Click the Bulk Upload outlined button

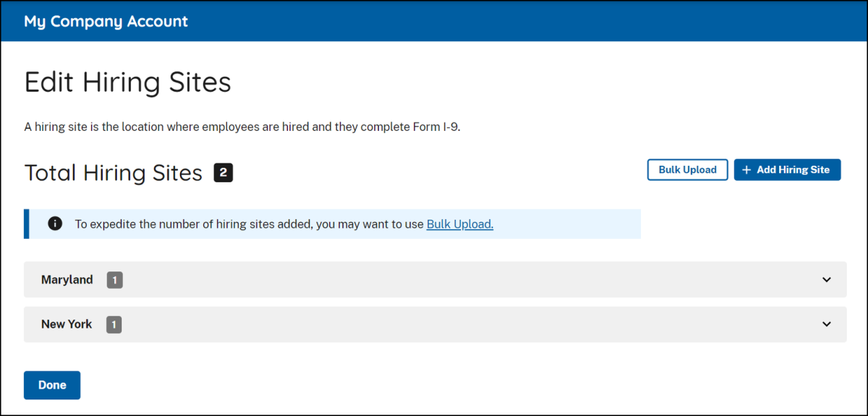(687, 170)
